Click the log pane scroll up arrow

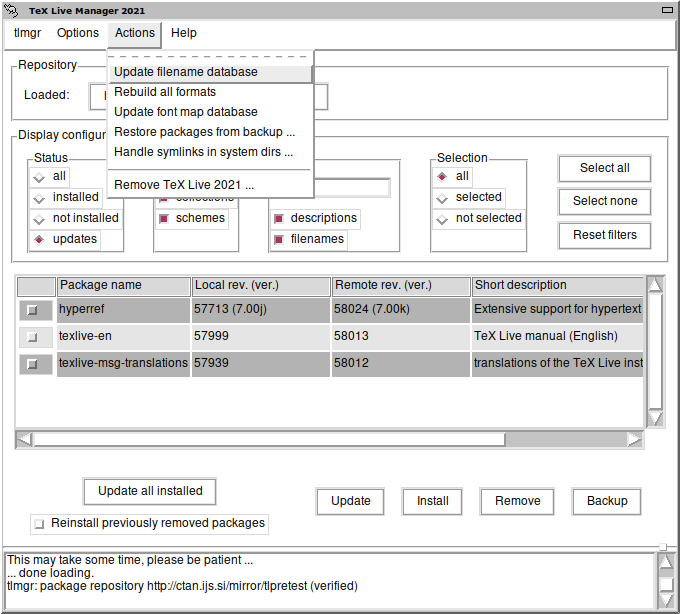[666, 562]
